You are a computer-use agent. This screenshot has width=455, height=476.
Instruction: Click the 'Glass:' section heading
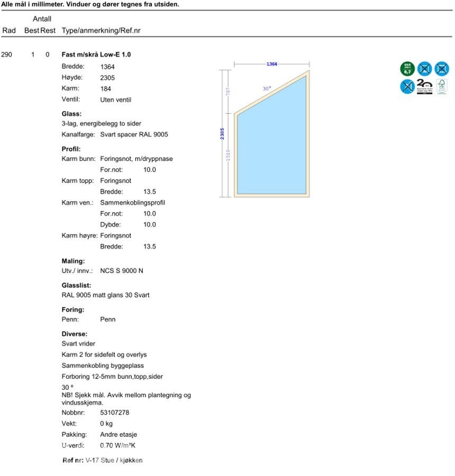click(71, 114)
